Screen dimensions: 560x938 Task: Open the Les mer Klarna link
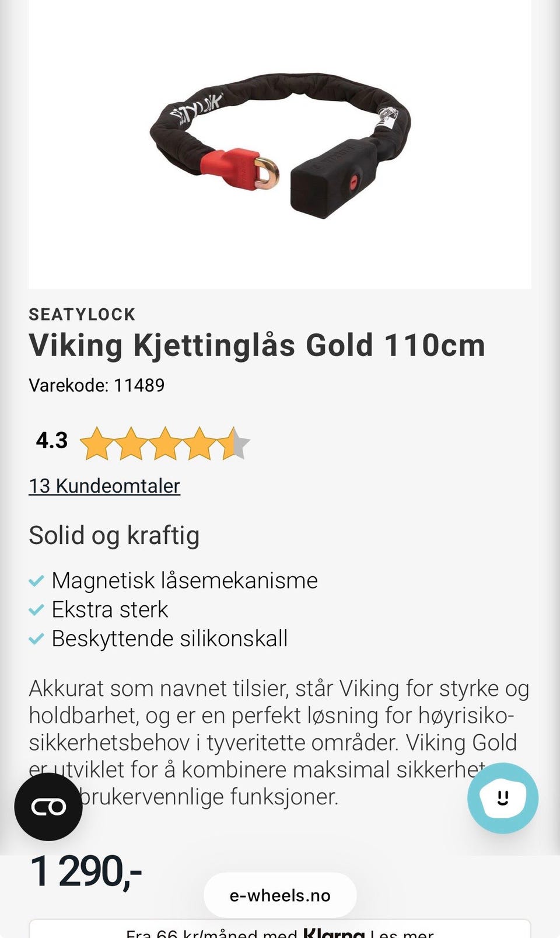[x=402, y=933]
